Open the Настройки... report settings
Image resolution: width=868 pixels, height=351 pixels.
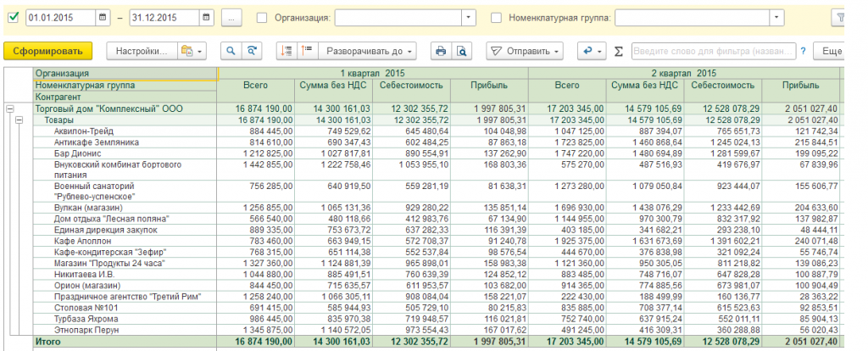[x=142, y=52]
